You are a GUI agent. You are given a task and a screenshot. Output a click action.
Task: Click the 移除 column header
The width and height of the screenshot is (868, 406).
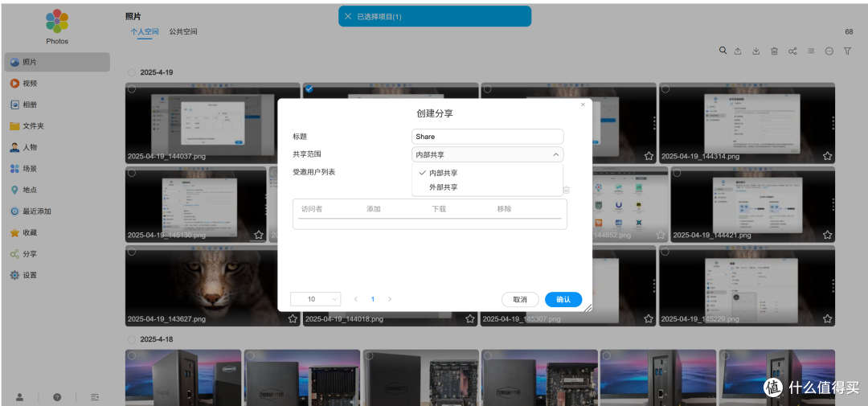tap(504, 209)
